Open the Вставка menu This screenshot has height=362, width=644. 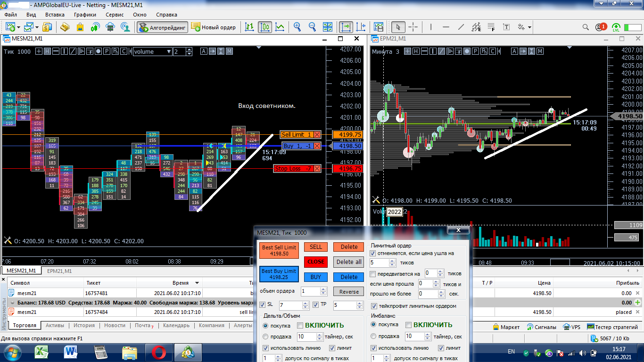(x=55, y=15)
